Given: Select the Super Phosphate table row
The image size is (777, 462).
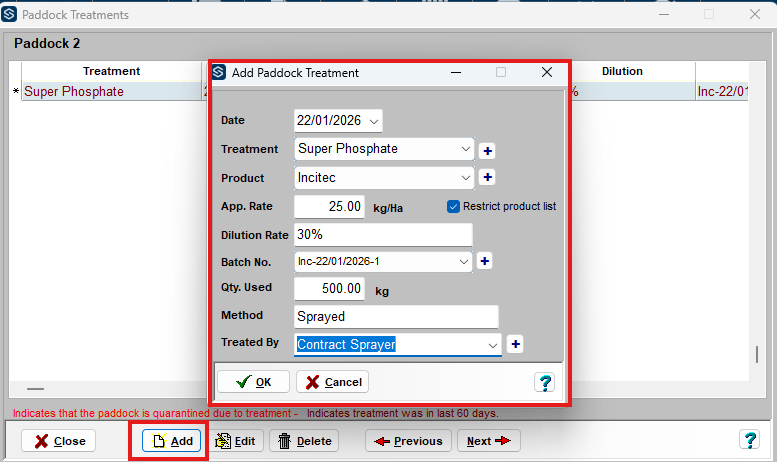Looking at the screenshot, I should 110,92.
